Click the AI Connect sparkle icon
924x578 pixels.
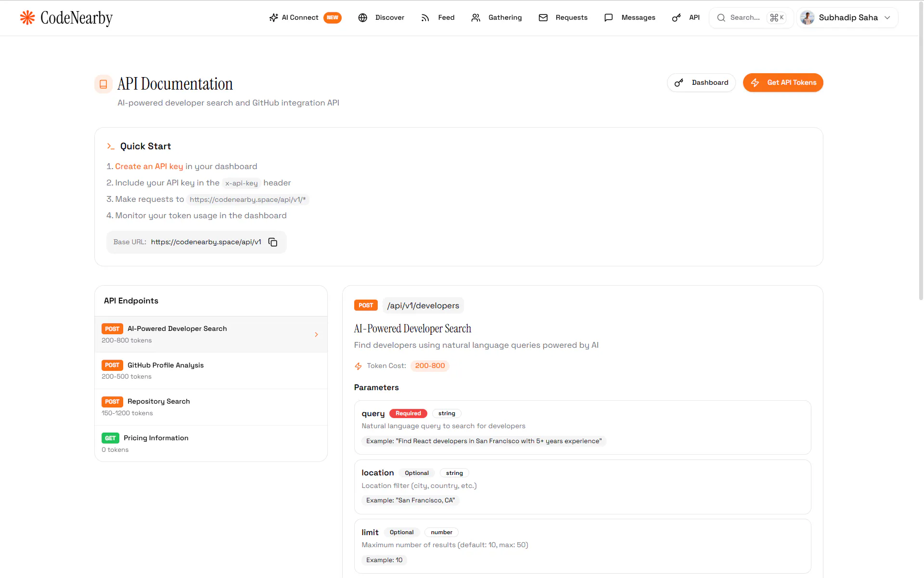click(273, 18)
